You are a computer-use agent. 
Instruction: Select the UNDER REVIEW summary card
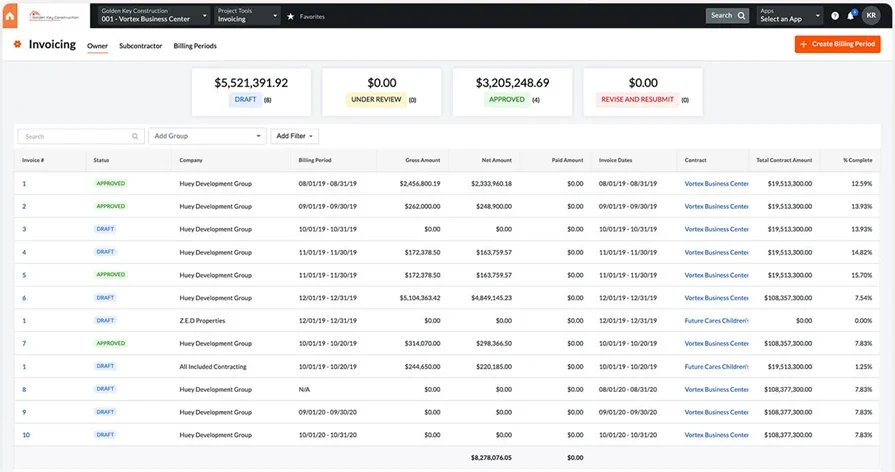click(x=381, y=92)
